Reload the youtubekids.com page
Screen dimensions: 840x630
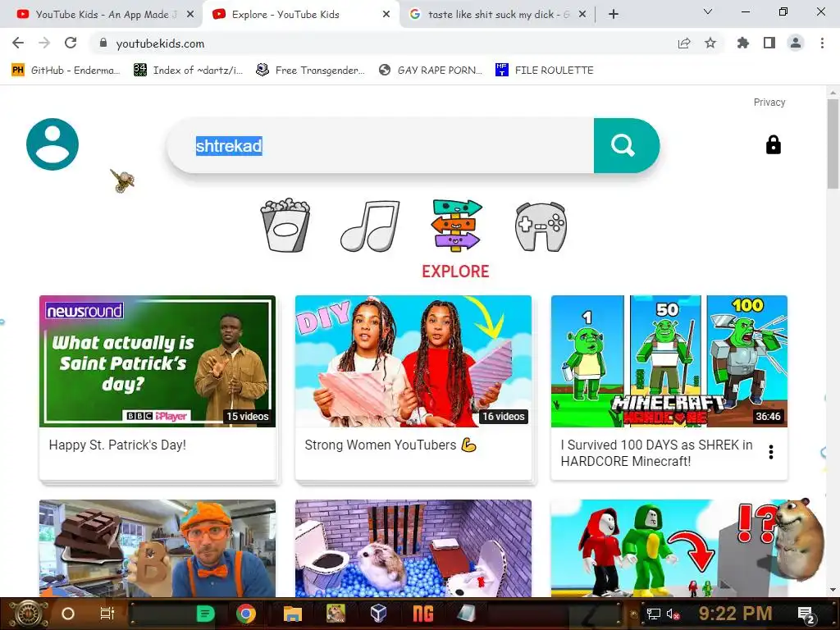[x=71, y=43]
